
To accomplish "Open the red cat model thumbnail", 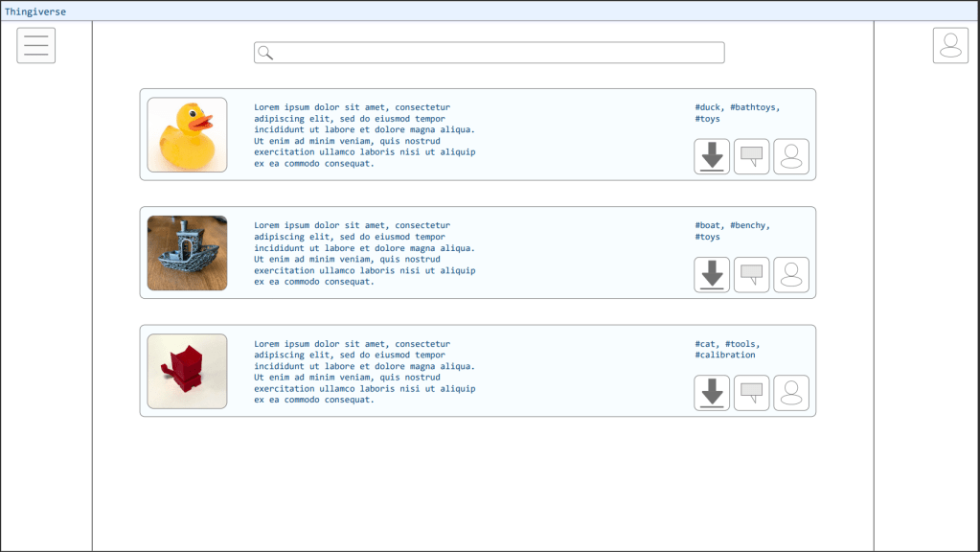I will coord(187,371).
